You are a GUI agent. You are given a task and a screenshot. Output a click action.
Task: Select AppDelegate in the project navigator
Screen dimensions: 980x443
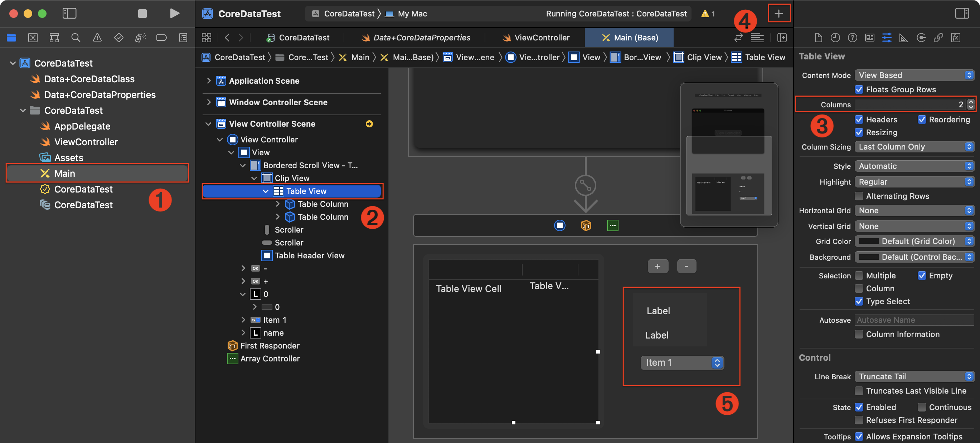[82, 126]
